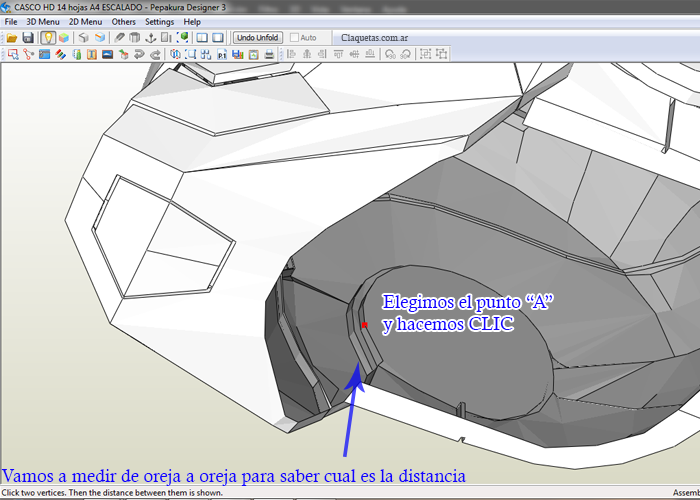
Task: Open the Others menu
Action: (124, 21)
